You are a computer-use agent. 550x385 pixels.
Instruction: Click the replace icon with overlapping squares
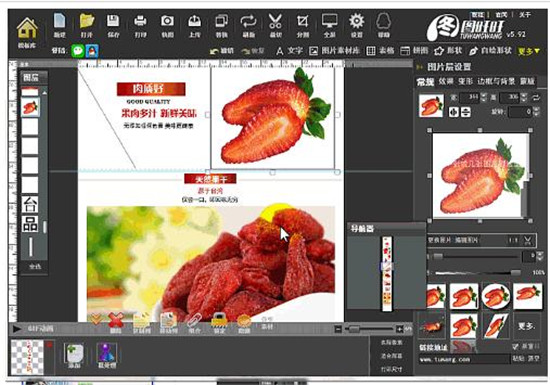221,25
